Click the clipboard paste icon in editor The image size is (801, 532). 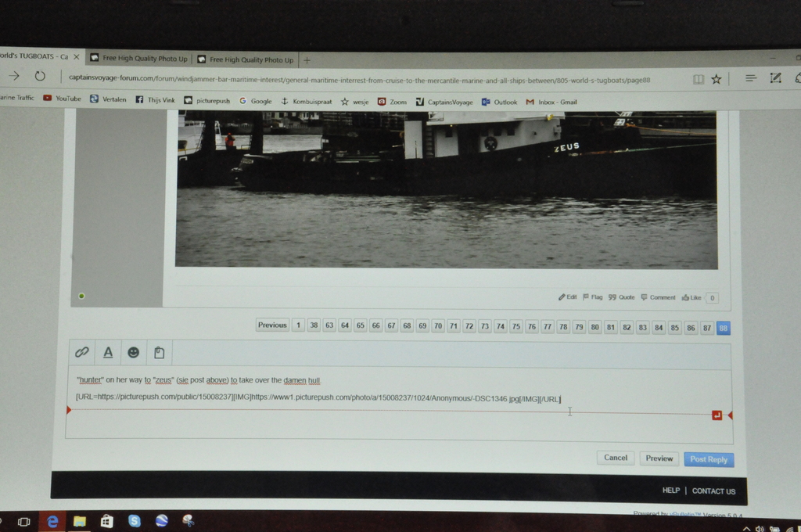[160, 353]
